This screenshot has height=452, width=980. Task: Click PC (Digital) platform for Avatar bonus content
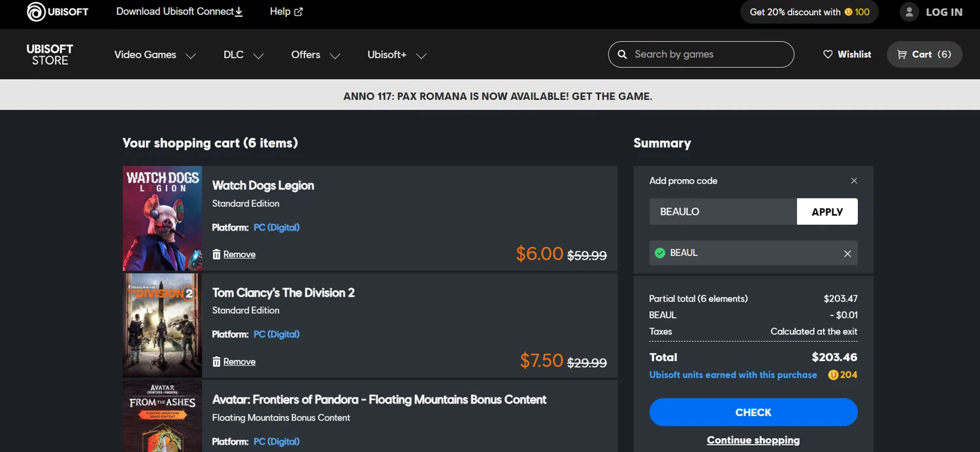[276, 442]
